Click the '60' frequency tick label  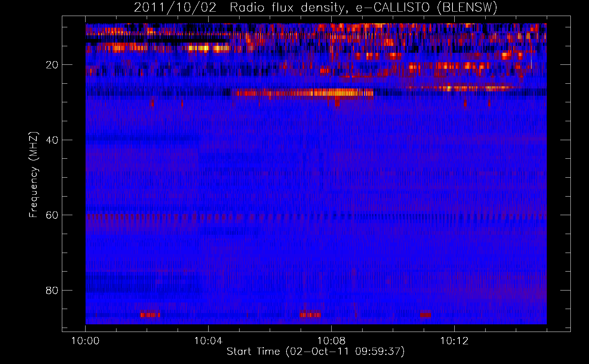pos(52,215)
